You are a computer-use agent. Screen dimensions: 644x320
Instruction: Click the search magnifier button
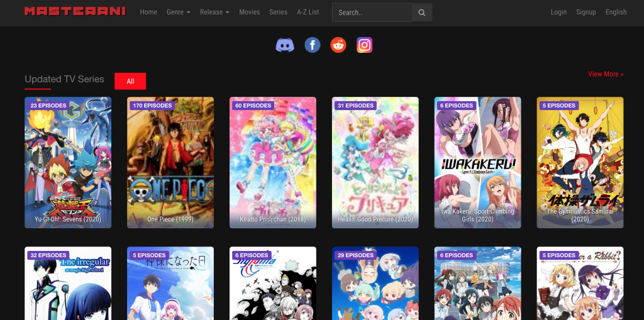(x=422, y=13)
